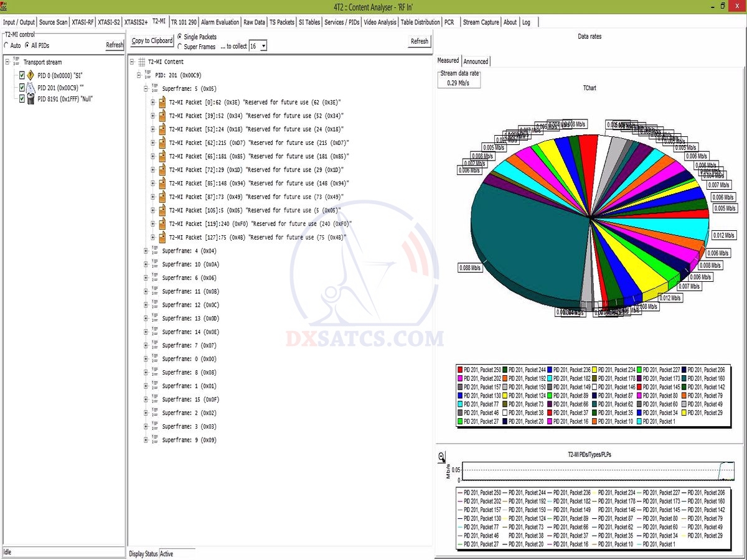Uncheck the PID 201 checkbox

[x=22, y=87]
